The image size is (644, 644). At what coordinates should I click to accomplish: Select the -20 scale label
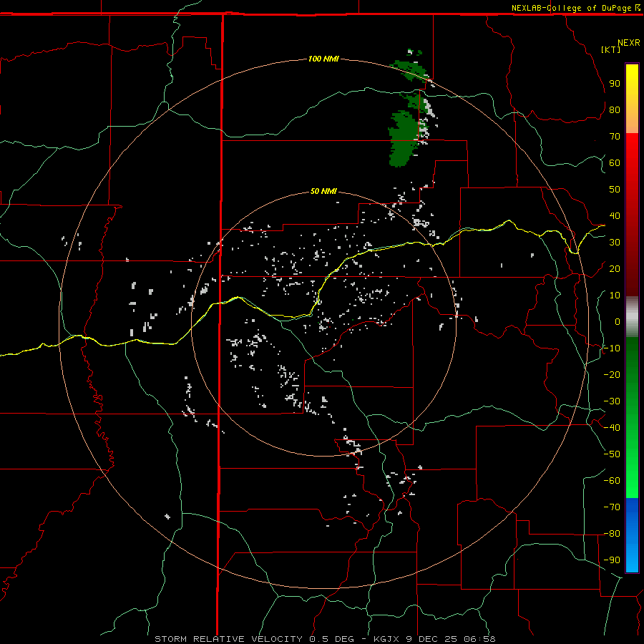[x=612, y=374]
